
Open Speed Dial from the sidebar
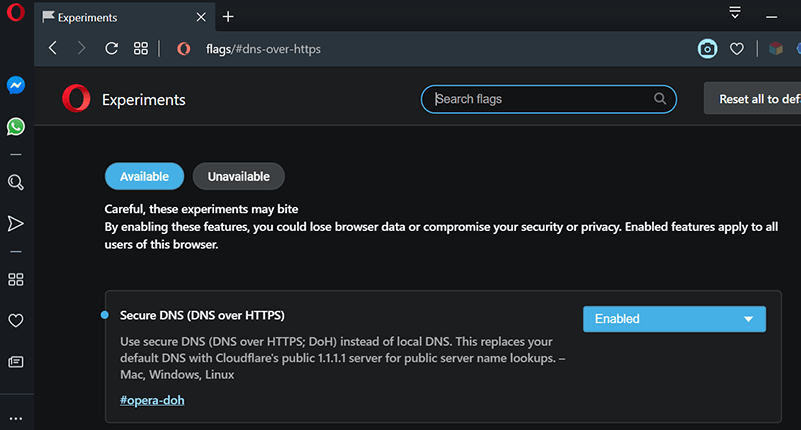16,279
